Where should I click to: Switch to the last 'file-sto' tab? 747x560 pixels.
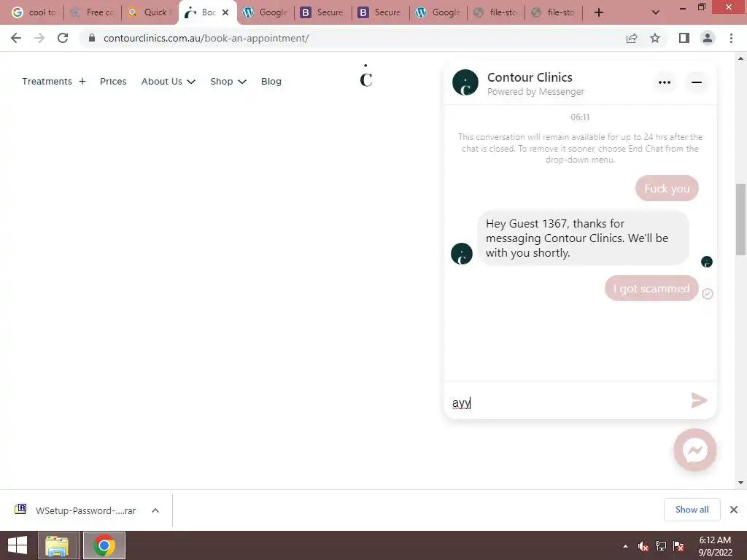(x=554, y=12)
